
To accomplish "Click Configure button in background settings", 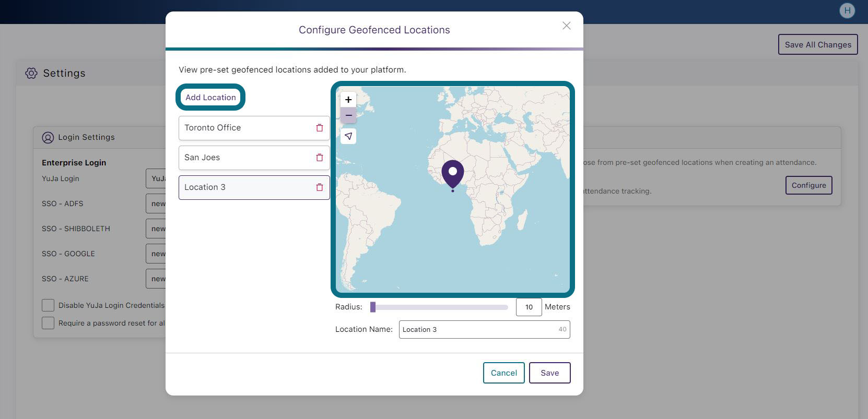I will click(809, 185).
